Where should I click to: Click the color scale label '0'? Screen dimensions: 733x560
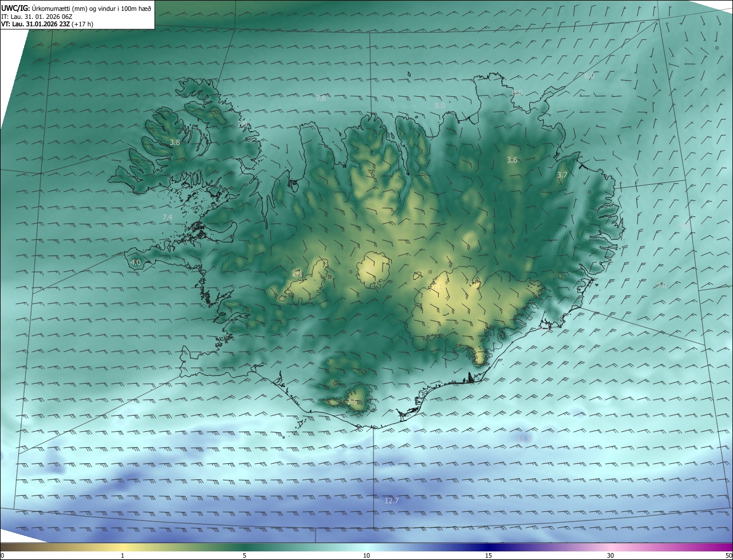pyautogui.click(x=2, y=555)
